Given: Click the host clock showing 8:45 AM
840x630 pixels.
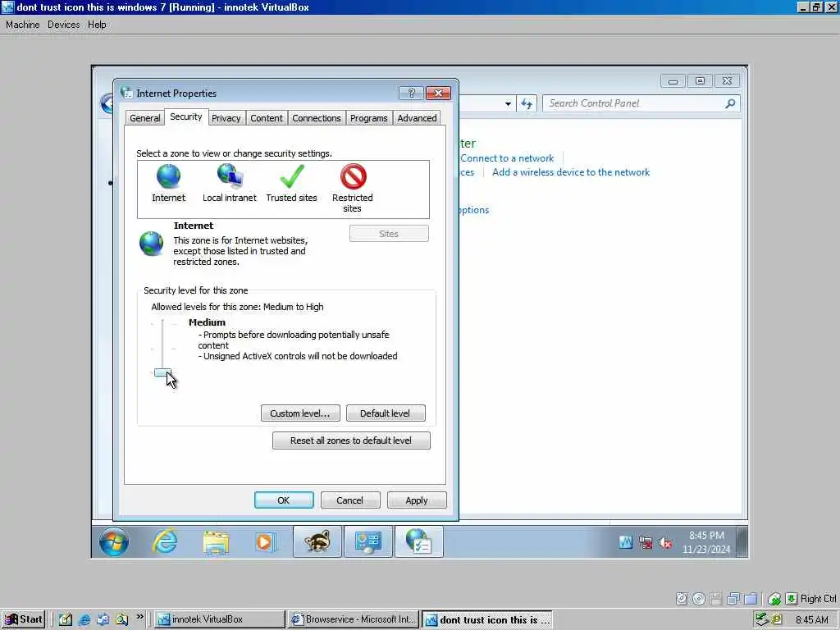Looking at the screenshot, I should [x=811, y=620].
